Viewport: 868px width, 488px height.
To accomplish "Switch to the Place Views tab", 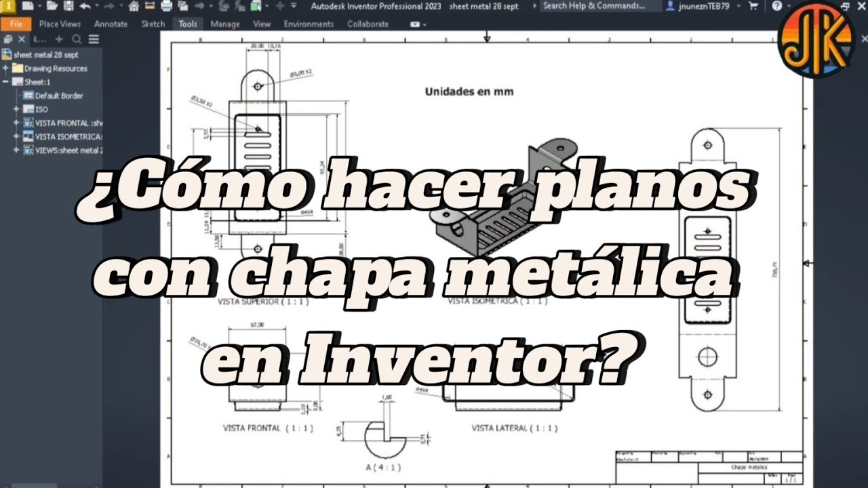I will pos(60,24).
